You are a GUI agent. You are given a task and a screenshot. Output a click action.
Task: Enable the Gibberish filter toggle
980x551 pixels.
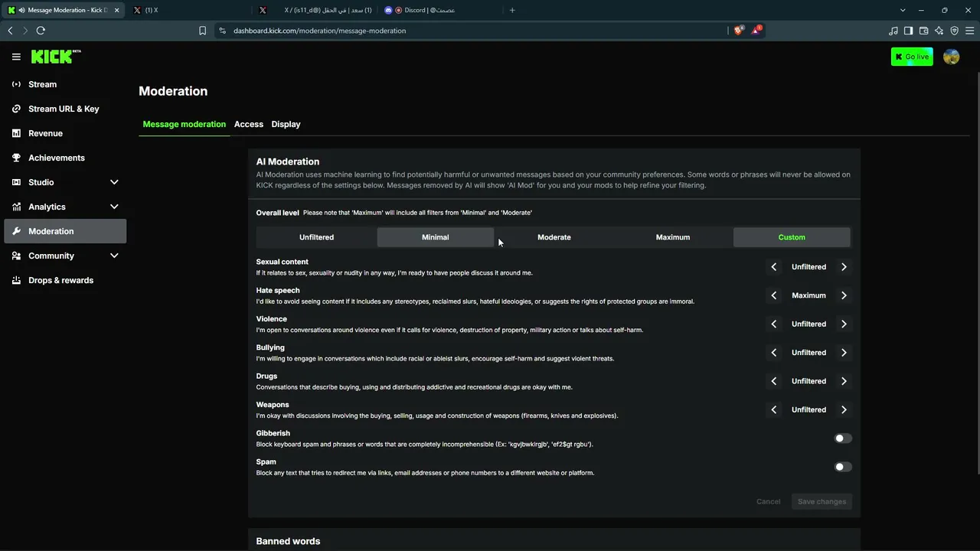tap(843, 439)
